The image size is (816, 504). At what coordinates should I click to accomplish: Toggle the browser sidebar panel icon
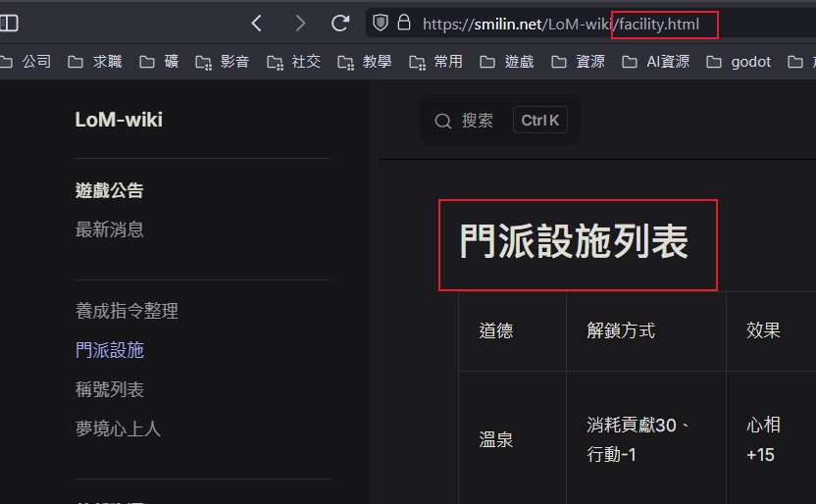[9, 23]
